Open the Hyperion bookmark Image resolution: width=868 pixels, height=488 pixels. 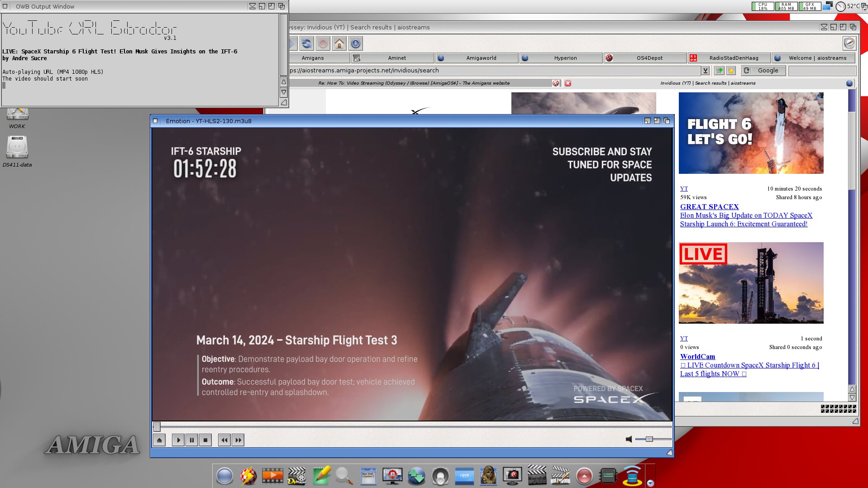click(x=561, y=58)
